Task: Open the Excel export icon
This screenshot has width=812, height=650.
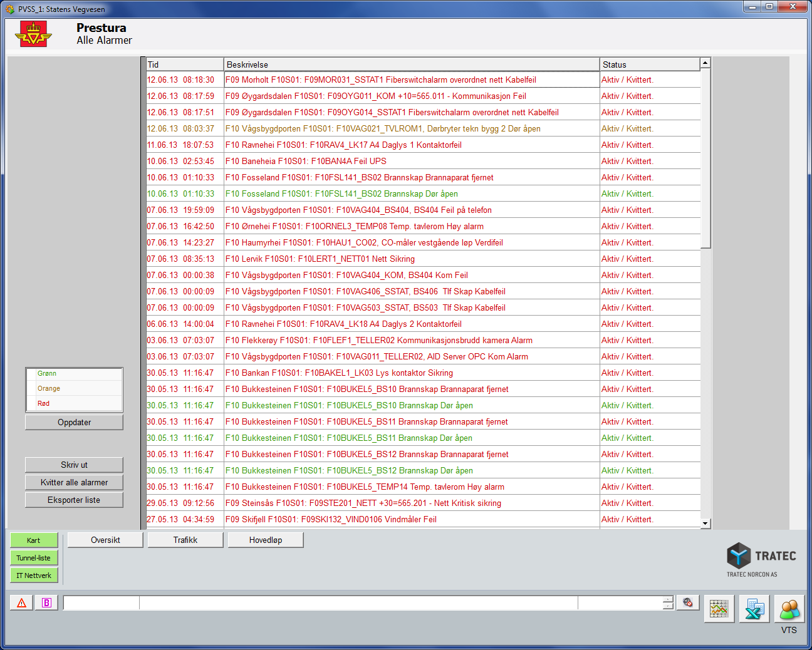Action: (754, 609)
